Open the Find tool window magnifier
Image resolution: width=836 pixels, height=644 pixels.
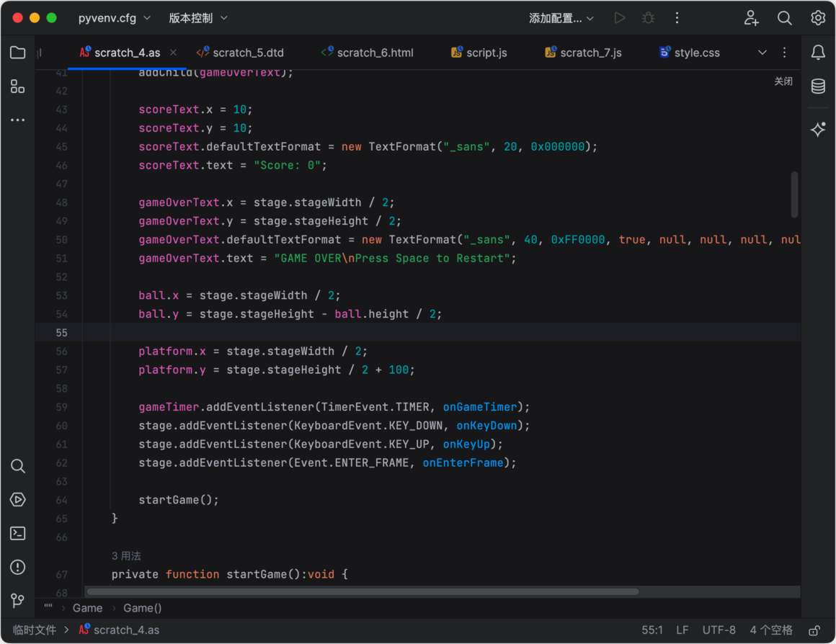17,466
